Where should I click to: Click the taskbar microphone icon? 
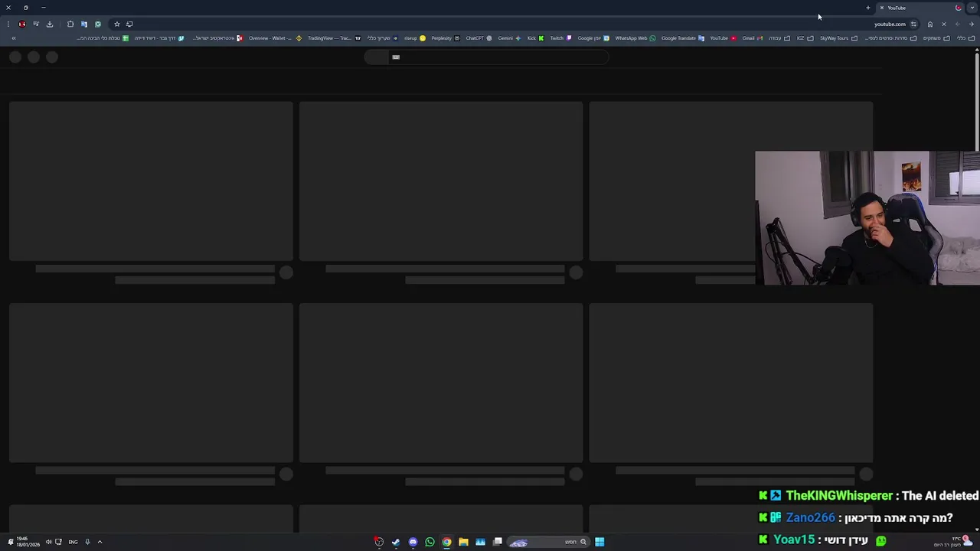pos(87,542)
